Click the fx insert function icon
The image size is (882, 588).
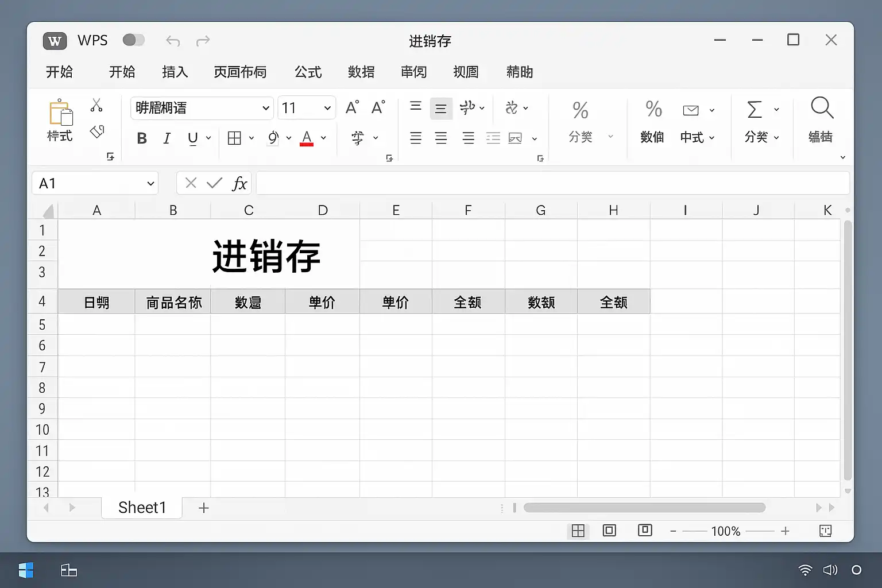(x=239, y=183)
